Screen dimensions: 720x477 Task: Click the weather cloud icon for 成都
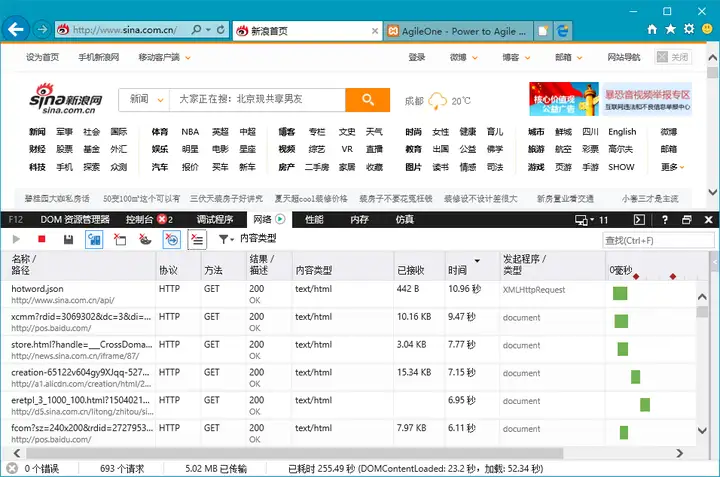coord(437,101)
